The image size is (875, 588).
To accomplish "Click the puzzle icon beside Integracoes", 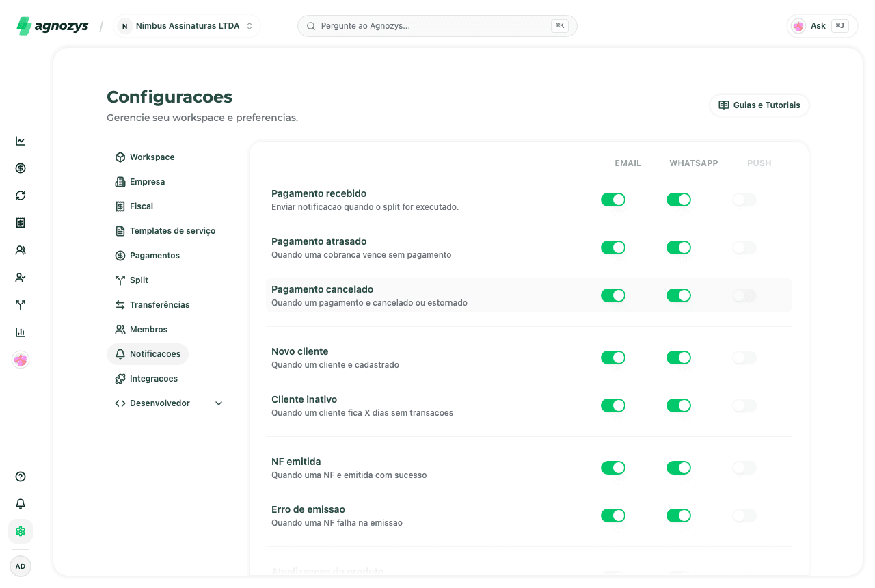I will (x=120, y=379).
